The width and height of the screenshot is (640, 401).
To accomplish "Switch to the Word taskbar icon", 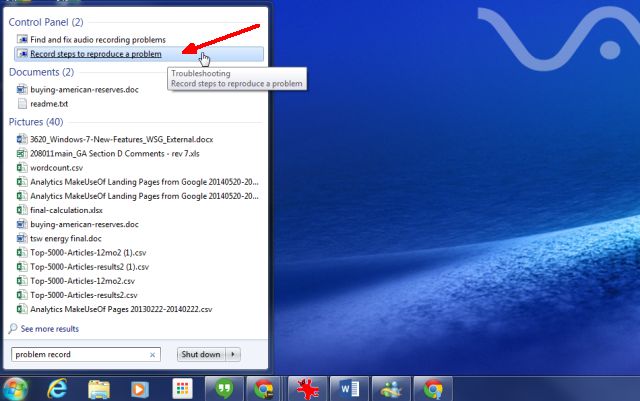I will [x=349, y=388].
